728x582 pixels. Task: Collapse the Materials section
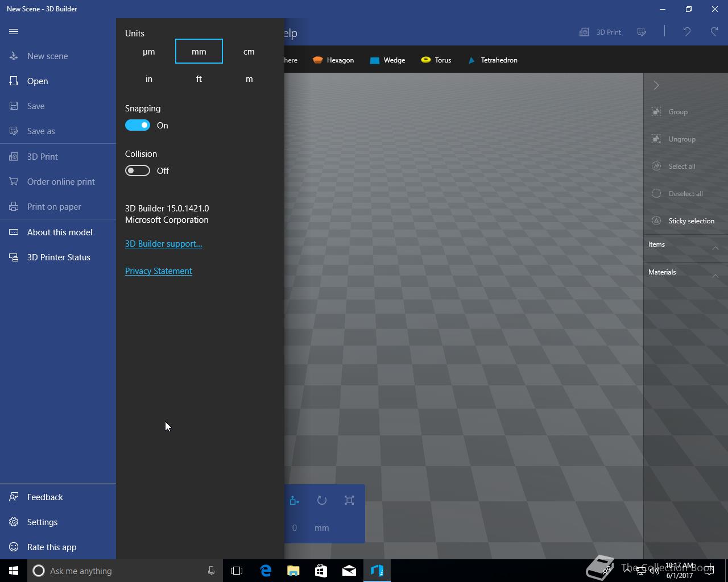[x=715, y=276]
